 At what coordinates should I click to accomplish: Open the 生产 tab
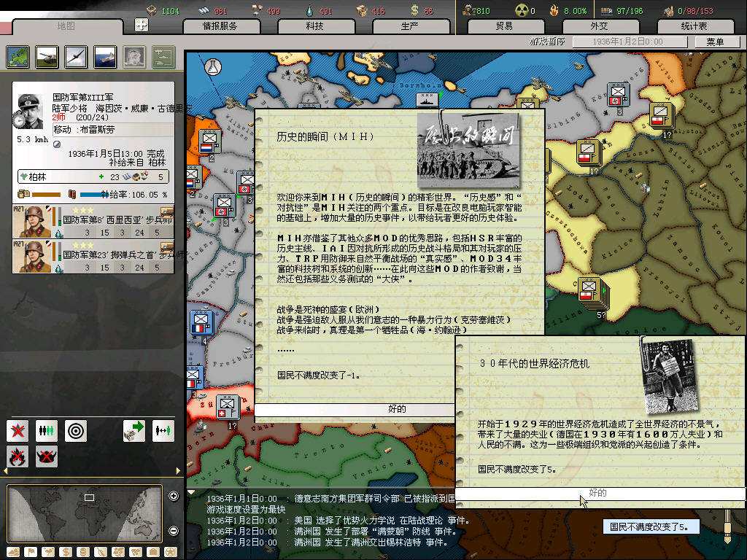[410, 26]
